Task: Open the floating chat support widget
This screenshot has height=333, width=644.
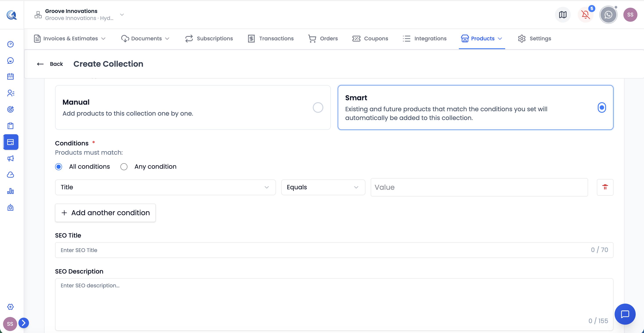Action: [x=625, y=314]
